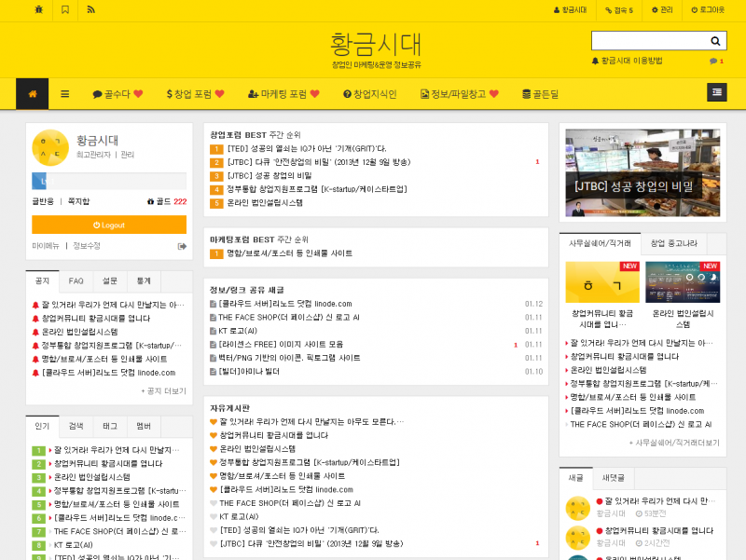Switch to 창업 중고나라 tab

click(x=673, y=243)
